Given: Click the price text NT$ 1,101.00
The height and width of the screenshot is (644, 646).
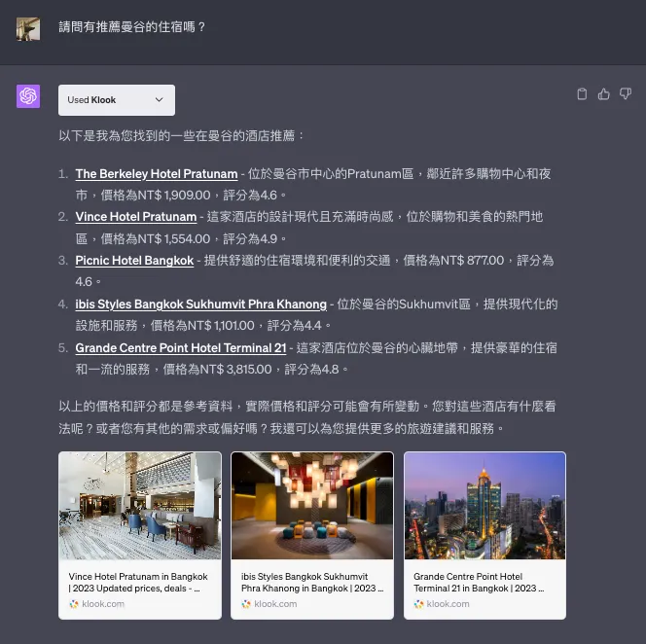Looking at the screenshot, I should [x=221, y=326].
